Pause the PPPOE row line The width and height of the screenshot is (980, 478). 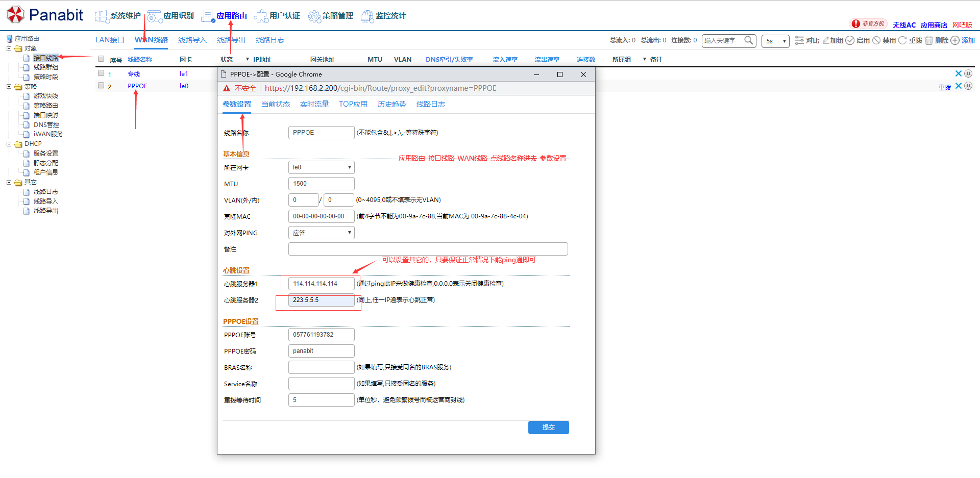click(x=968, y=86)
